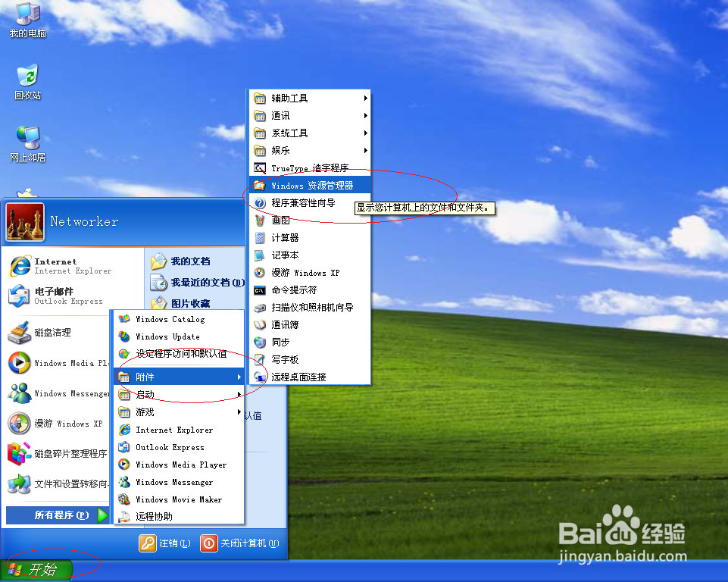The height and width of the screenshot is (582, 728).
Task: Open Disk Defragmenter (磁盘碎片整理程序)
Action: 58,454
